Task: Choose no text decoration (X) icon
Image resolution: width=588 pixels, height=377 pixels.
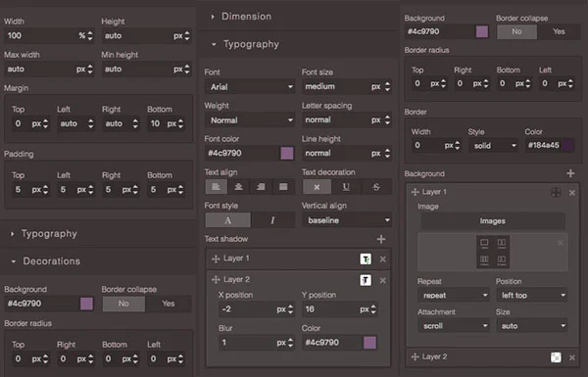Action: (317, 187)
